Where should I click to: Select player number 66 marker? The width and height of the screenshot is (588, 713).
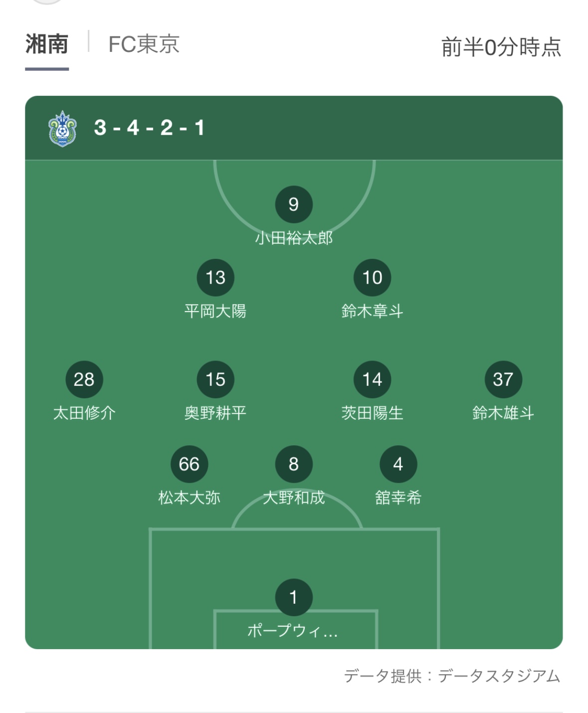tap(189, 464)
